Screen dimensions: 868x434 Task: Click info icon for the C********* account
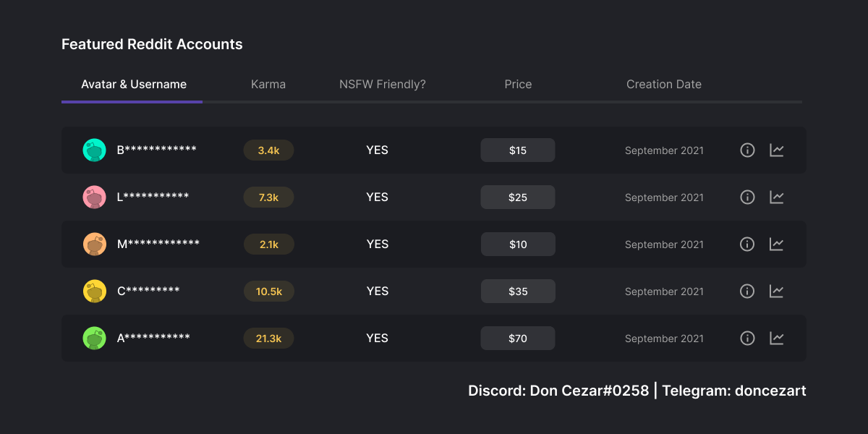click(747, 292)
